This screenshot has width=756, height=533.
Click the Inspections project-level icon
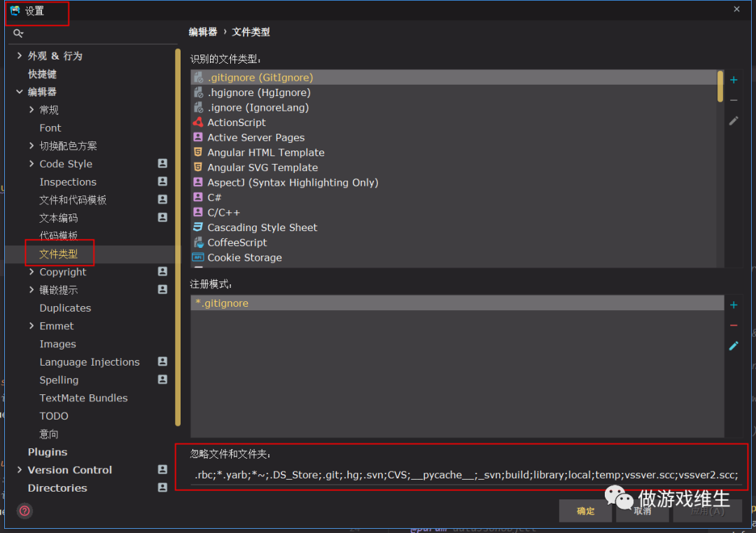point(162,181)
